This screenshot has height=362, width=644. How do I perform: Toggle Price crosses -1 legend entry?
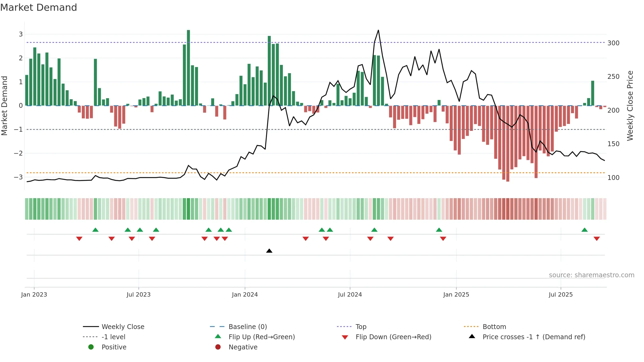pyautogui.click(x=527, y=337)
